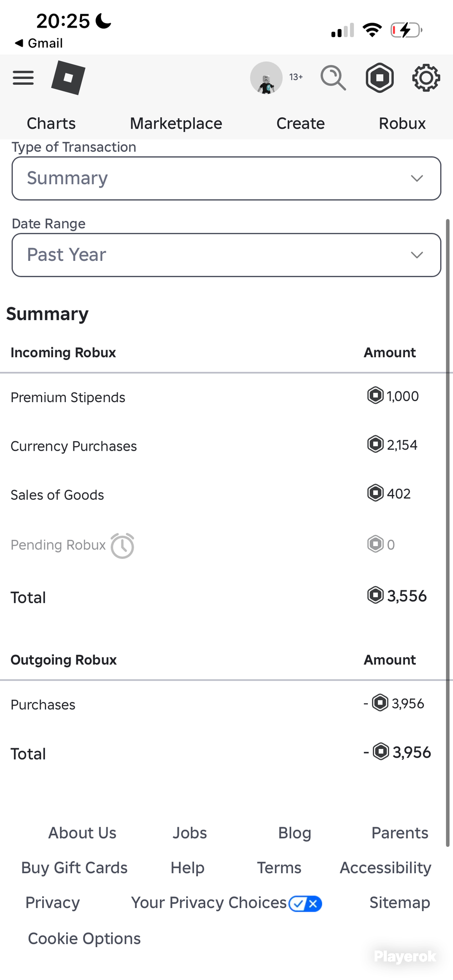453x980 pixels.
Task: Select the Create tab
Action: (x=300, y=123)
